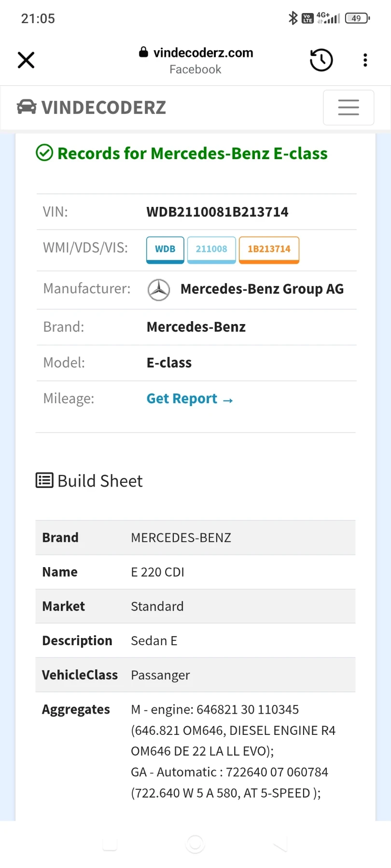The height and width of the screenshot is (868, 391).
Task: Tap the green checkmark icon beside Records
Action: click(x=44, y=153)
